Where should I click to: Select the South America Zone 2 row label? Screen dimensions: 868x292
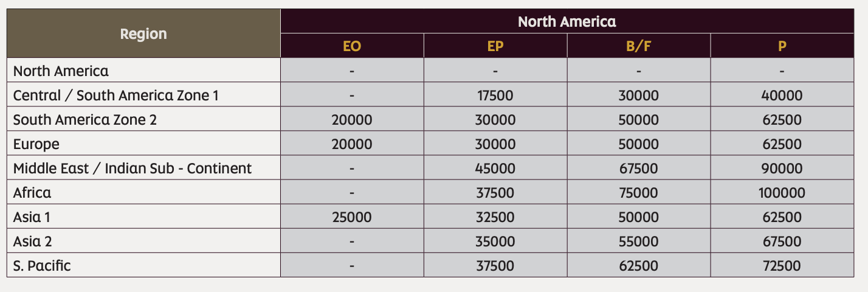[x=85, y=120]
